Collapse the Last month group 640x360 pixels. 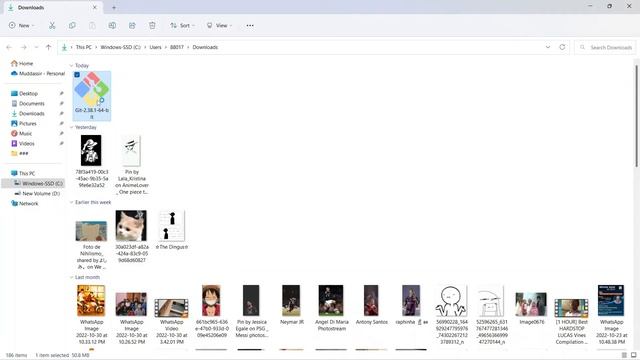point(71,278)
